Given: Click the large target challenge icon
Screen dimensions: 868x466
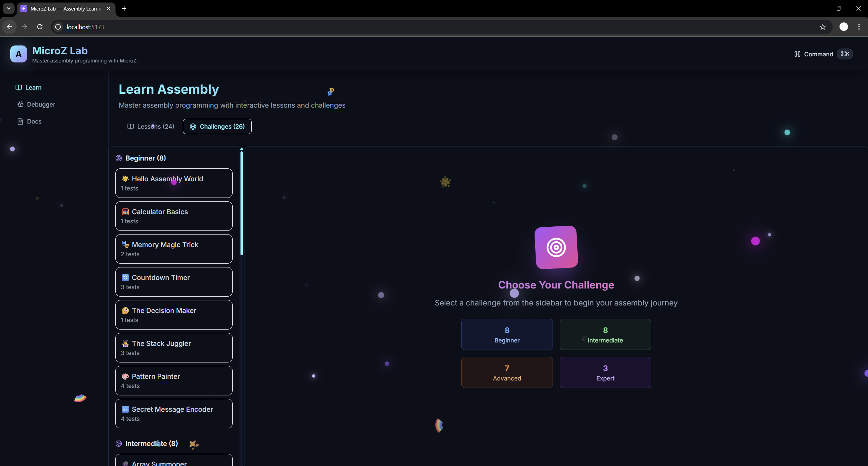Looking at the screenshot, I should coord(556,247).
